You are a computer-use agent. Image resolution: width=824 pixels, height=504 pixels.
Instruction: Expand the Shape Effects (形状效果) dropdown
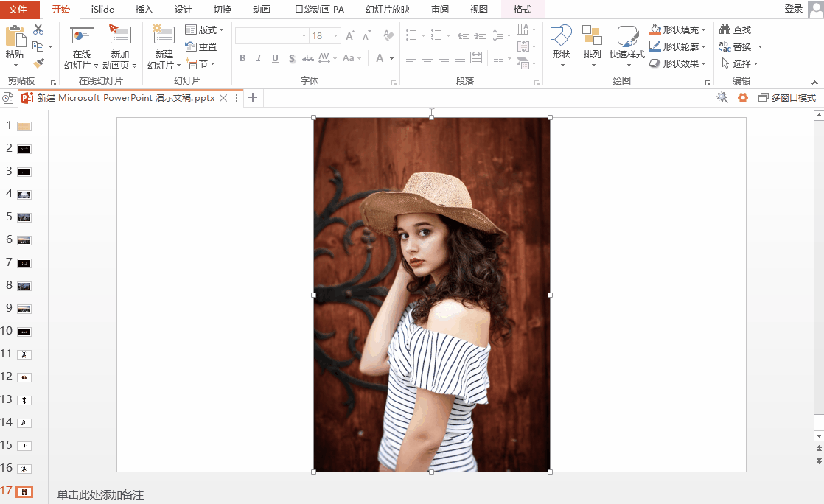pos(703,63)
